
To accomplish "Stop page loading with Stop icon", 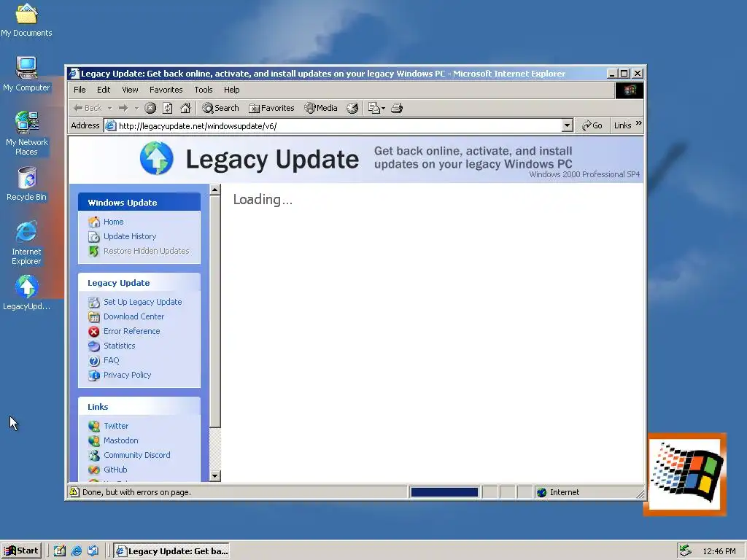I will tap(150, 108).
